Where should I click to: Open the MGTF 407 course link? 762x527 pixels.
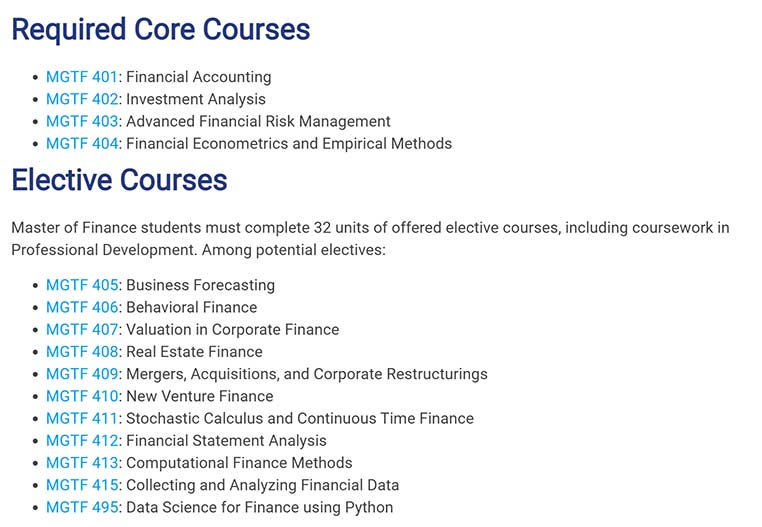(x=82, y=330)
